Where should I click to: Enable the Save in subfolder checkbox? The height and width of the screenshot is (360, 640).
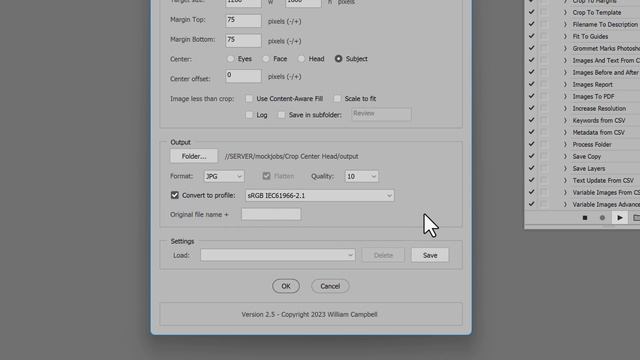[x=282, y=115]
